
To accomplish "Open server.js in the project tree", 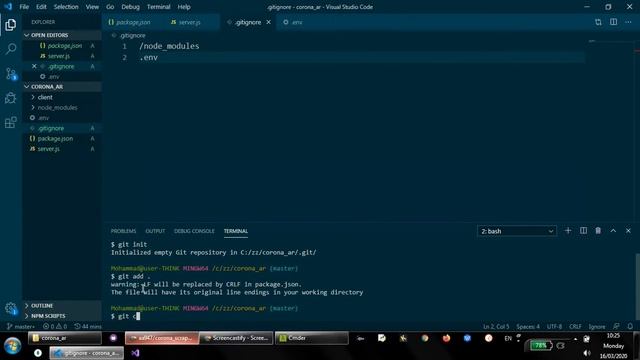I will (62, 149).
